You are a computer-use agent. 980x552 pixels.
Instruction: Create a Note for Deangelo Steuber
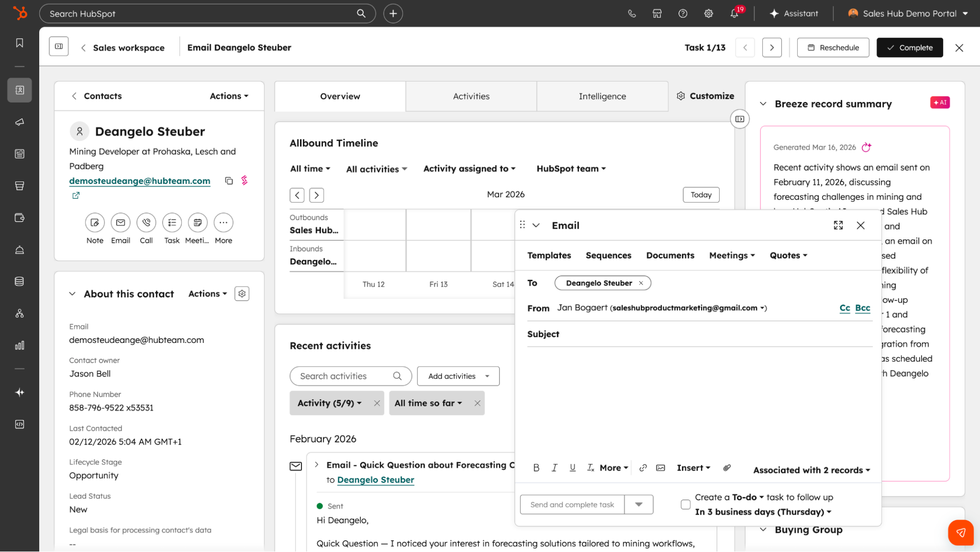coord(95,223)
